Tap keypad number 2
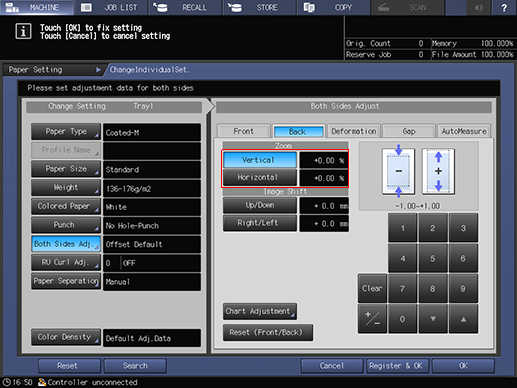 tap(432, 228)
